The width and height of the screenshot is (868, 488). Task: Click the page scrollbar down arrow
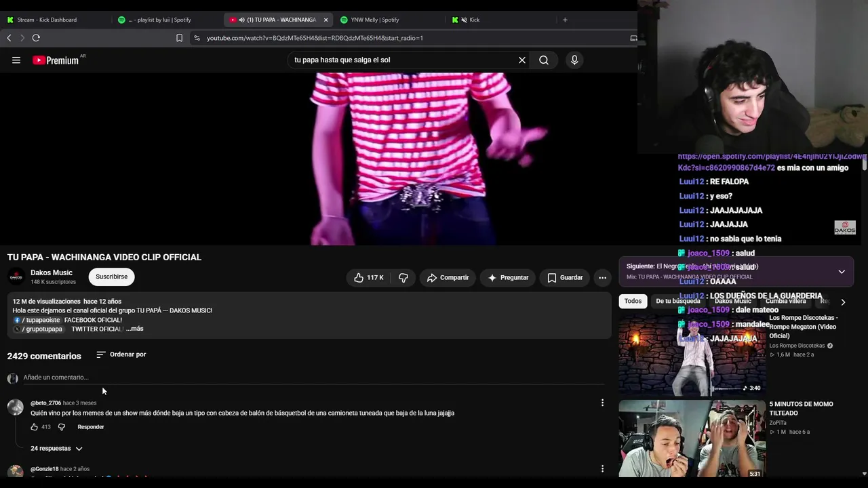click(864, 474)
